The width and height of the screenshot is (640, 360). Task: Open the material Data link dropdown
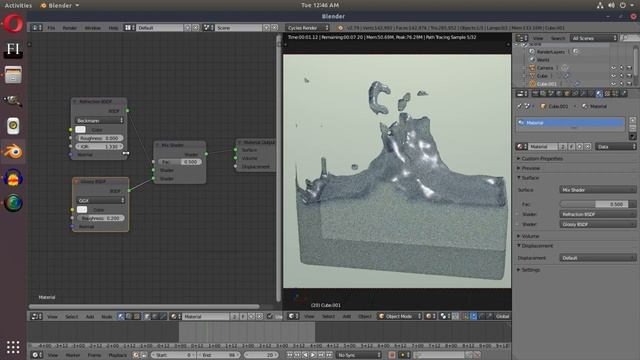[616, 147]
